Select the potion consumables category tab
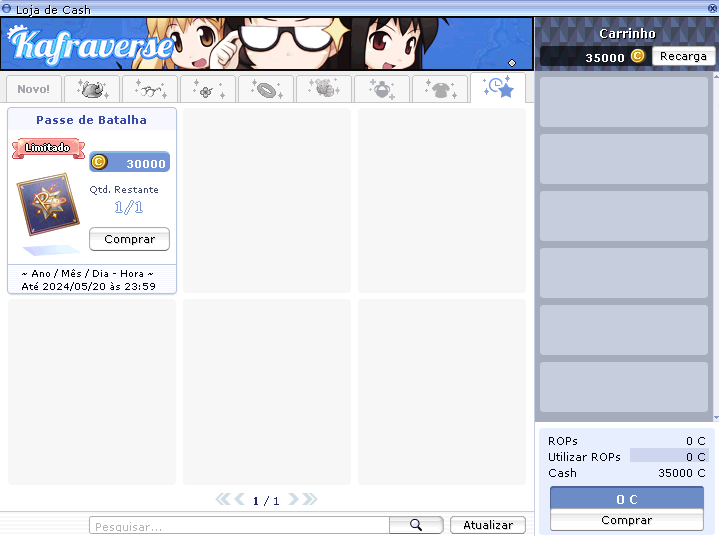 (x=381, y=89)
